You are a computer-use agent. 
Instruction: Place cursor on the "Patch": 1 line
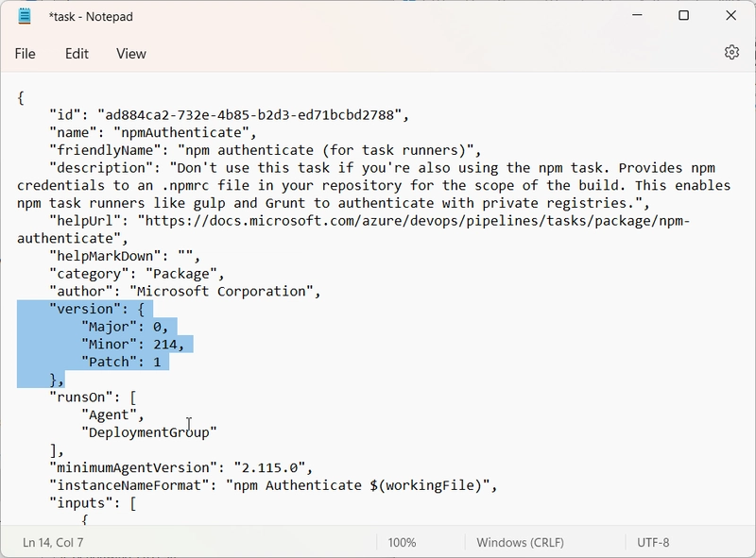[121, 362]
